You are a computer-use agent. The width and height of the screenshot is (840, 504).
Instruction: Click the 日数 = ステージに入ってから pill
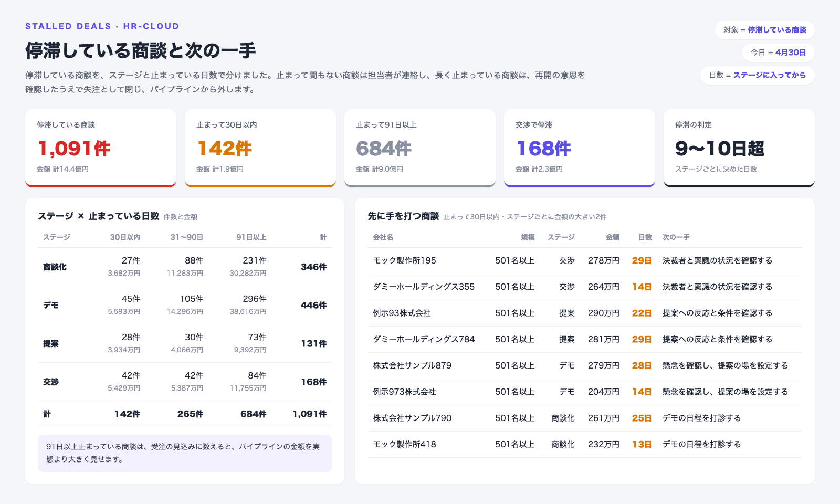tap(757, 75)
